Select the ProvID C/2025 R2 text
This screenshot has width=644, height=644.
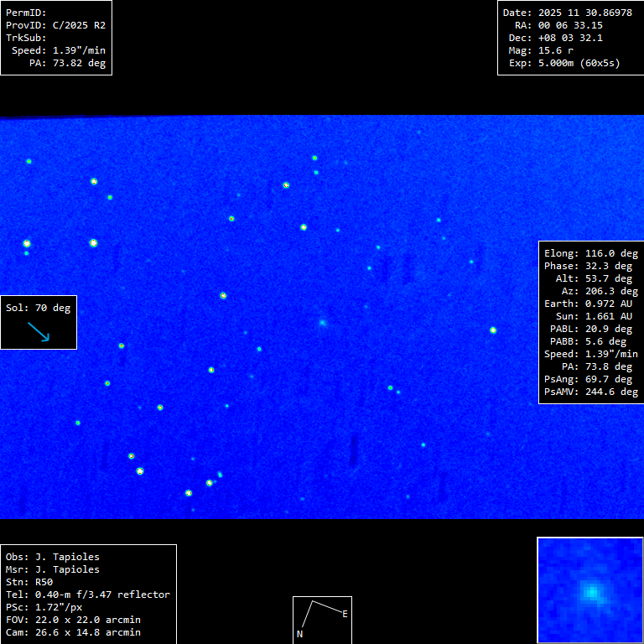(x=55, y=25)
